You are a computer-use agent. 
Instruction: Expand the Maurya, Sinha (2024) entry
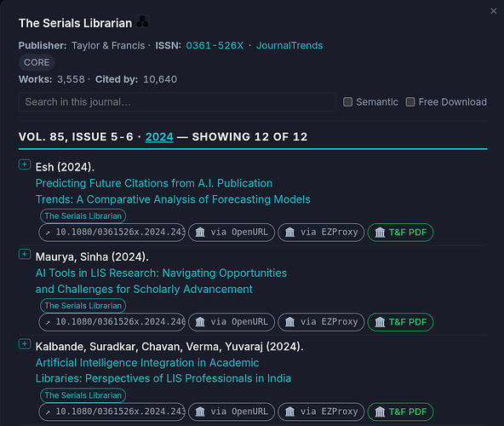tap(25, 254)
